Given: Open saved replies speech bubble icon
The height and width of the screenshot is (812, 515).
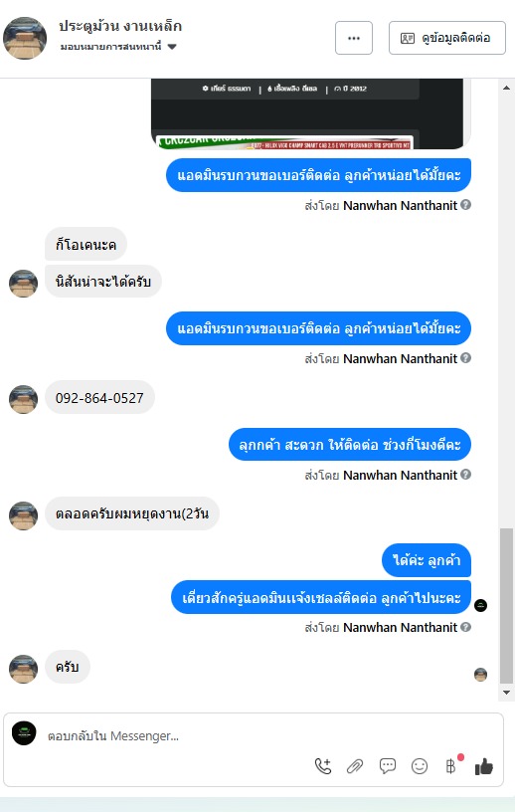Looking at the screenshot, I should pyautogui.click(x=387, y=766).
